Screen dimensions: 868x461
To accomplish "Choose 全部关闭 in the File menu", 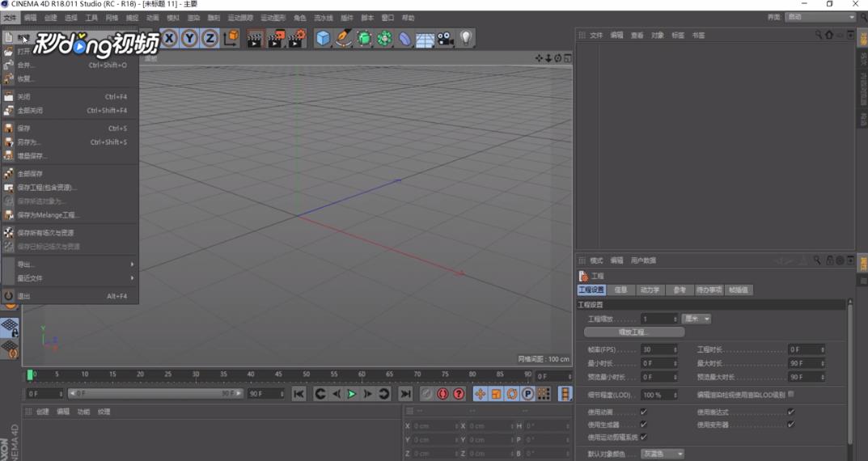I will click(70, 111).
